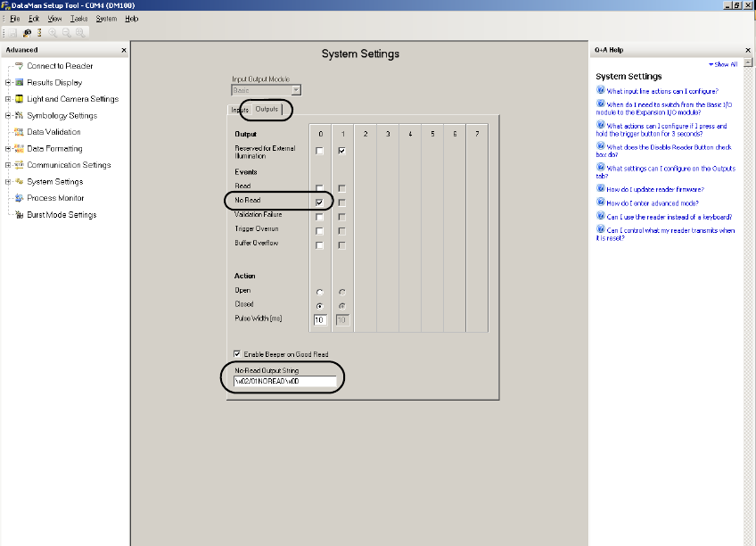Click the Connect to Reader tree icon
Image resolution: width=756 pixels, height=546 pixels.
20,66
